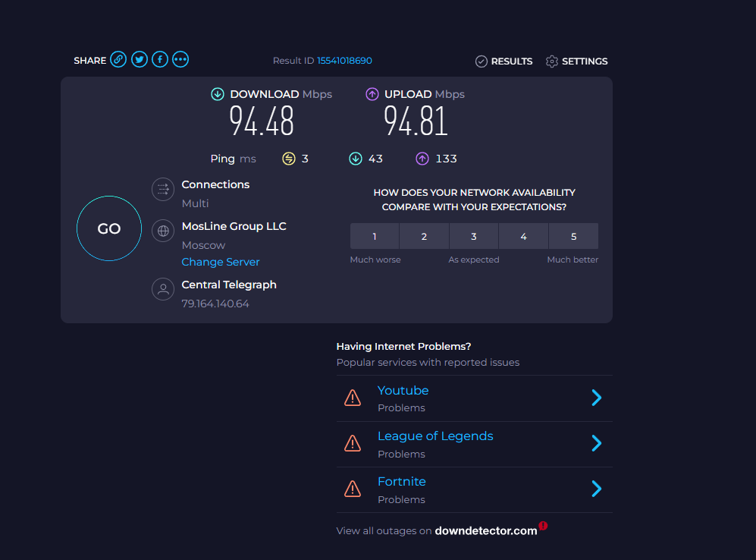756x560 pixels.
Task: Click the Much worse rating label
Action: [375, 260]
